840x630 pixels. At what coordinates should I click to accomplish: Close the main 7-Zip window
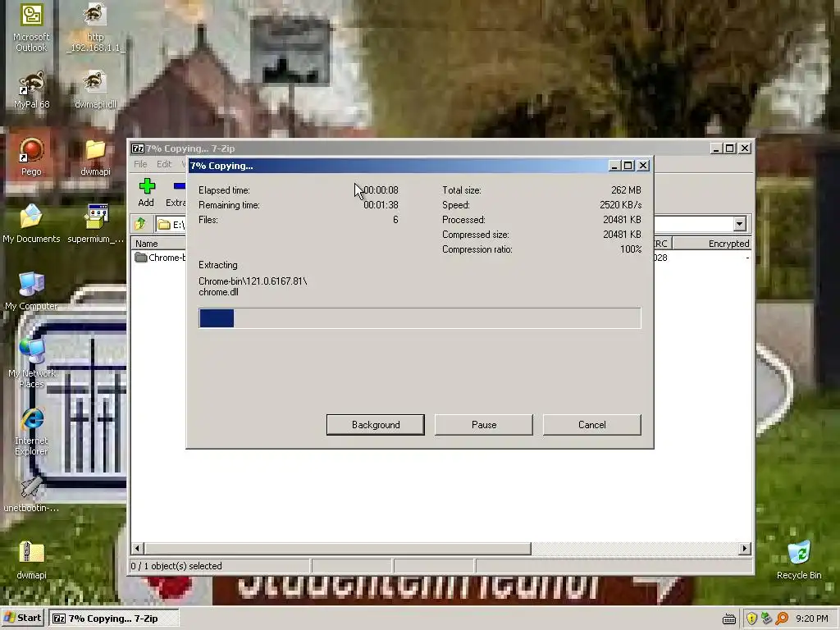[745, 148]
